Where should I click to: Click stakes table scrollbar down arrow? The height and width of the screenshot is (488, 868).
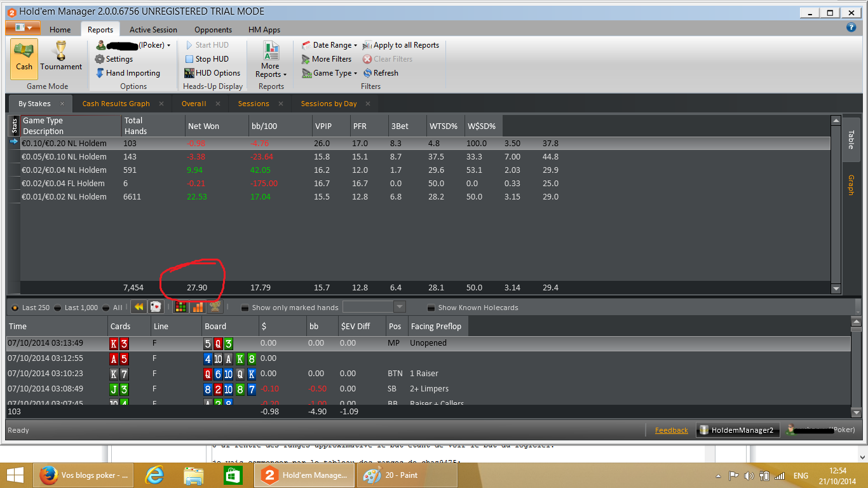coord(836,289)
